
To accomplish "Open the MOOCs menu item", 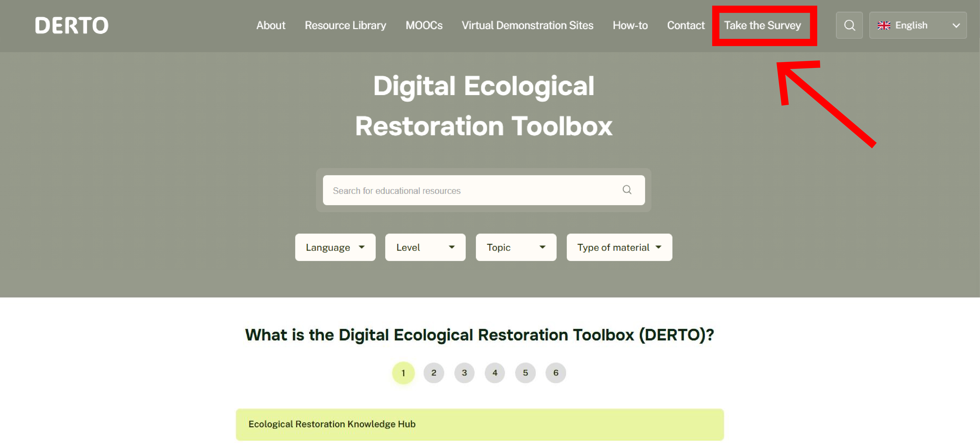I will (x=424, y=25).
